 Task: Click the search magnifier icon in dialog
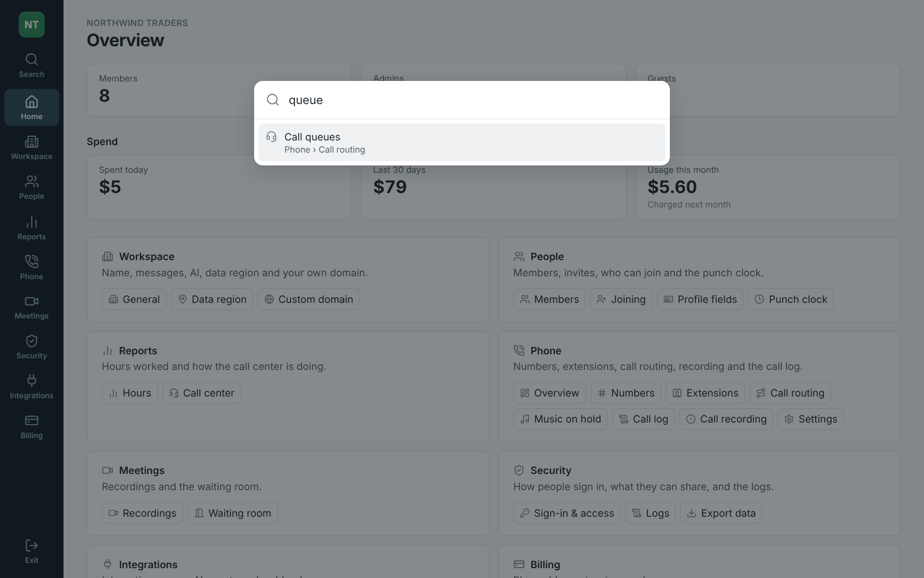(273, 100)
